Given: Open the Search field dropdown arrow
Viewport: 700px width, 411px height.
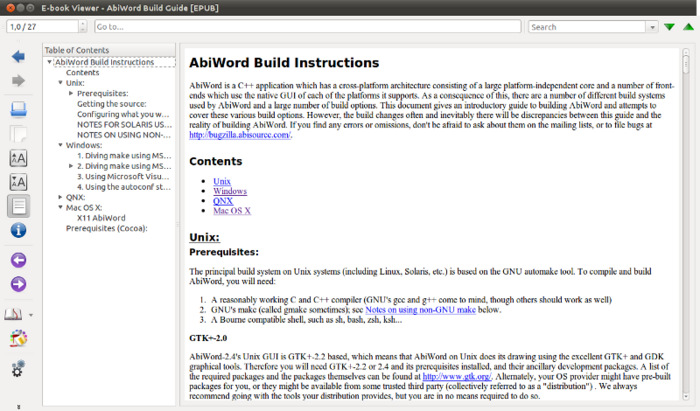Looking at the screenshot, I should point(651,27).
